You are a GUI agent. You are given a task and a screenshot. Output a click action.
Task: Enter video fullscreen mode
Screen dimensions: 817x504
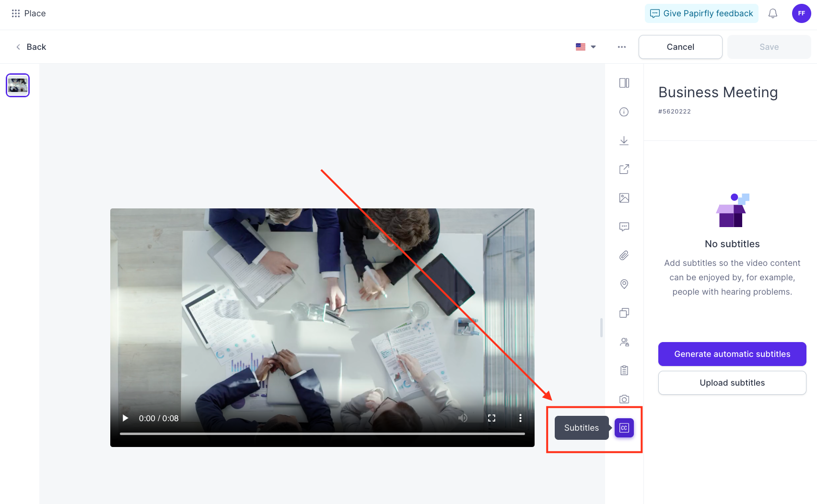[x=491, y=418]
